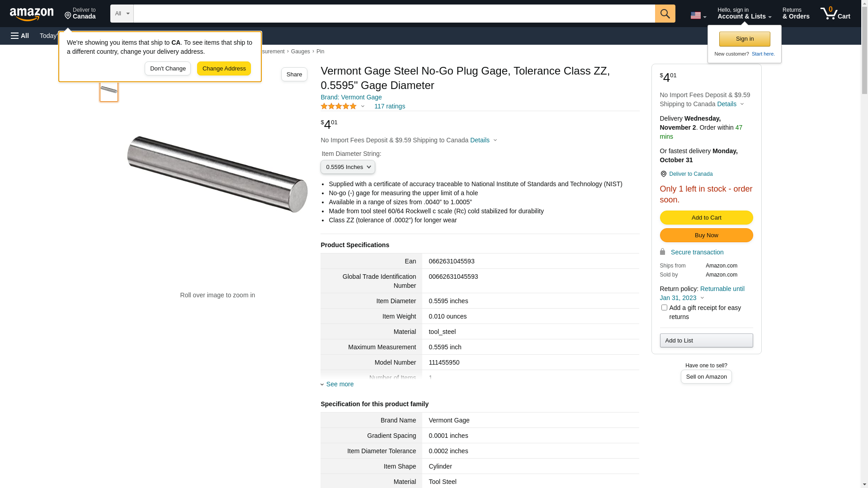Click in the Amazon search field
This screenshot has height=488, width=868.
click(394, 14)
